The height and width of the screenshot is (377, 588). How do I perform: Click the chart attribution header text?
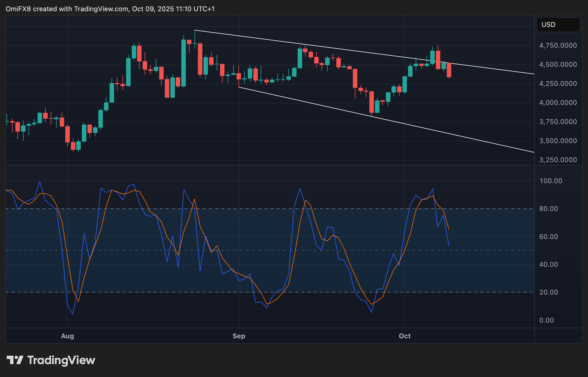click(x=110, y=9)
